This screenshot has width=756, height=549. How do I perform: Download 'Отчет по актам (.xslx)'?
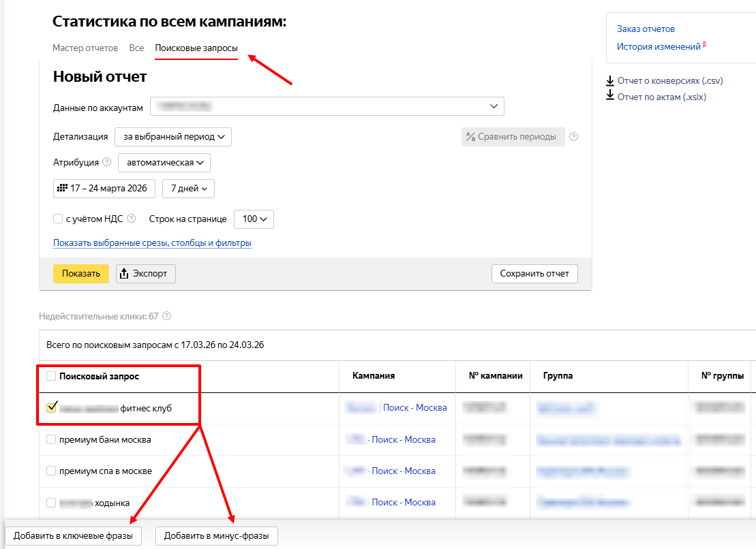pos(661,97)
